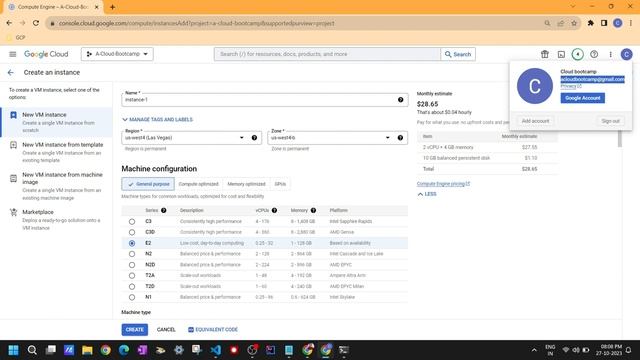This screenshot has width=640, height=360.
Task: Open the notifications icon in header
Action: (x=577, y=54)
